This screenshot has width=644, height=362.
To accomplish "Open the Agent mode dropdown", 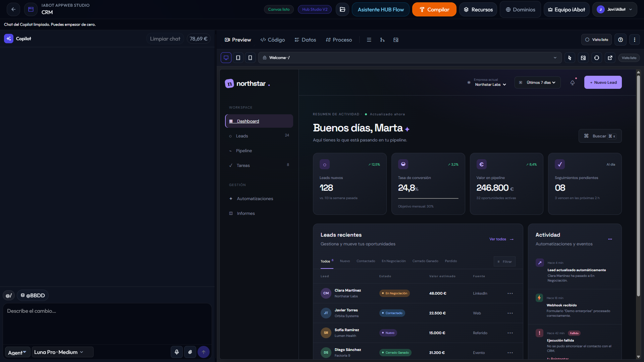I will pos(17,352).
